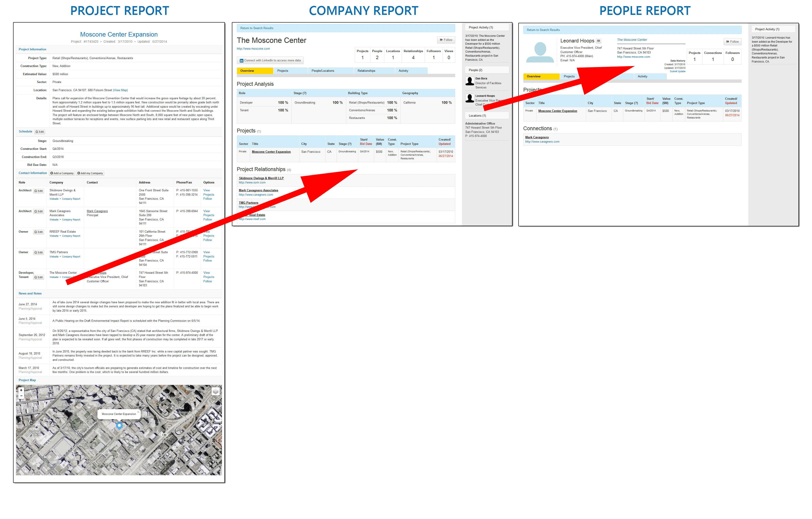812x519 pixels.
Task: Edit the Schedule section
Action: pos(40,132)
